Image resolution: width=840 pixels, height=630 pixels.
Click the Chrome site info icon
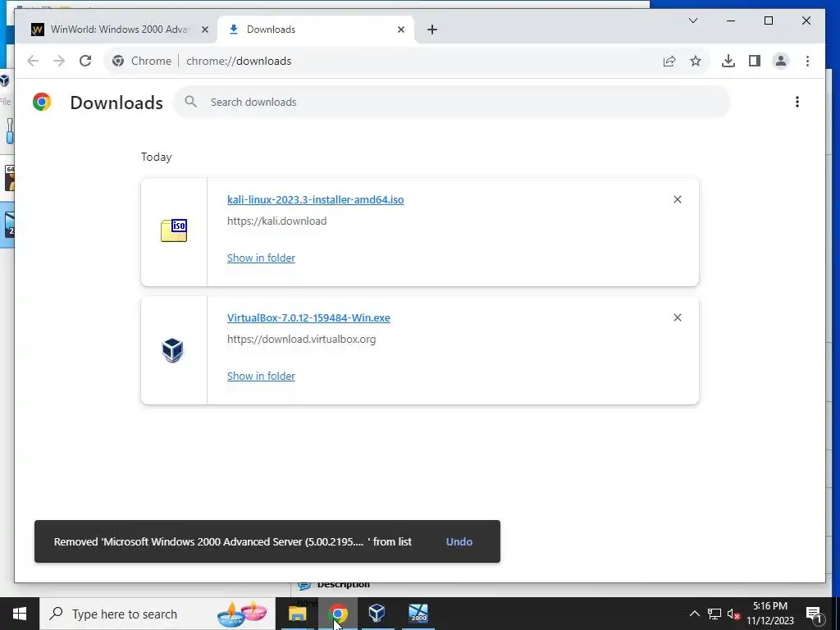[x=118, y=61]
